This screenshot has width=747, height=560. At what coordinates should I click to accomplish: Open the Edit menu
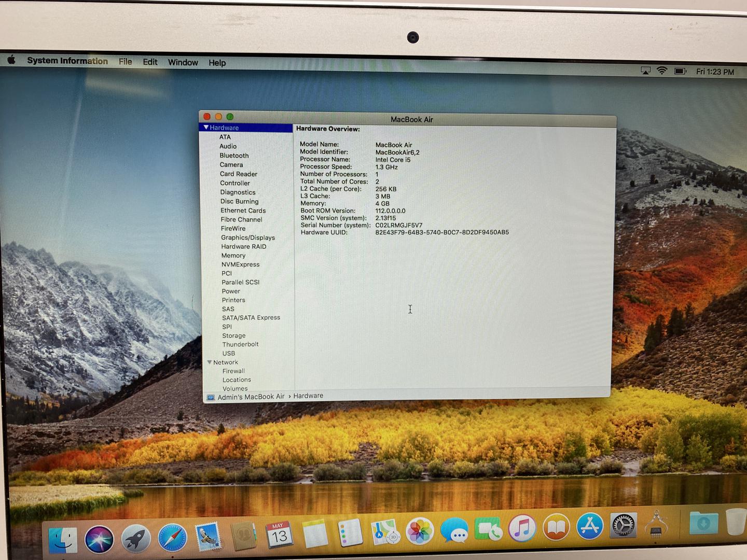pyautogui.click(x=150, y=62)
